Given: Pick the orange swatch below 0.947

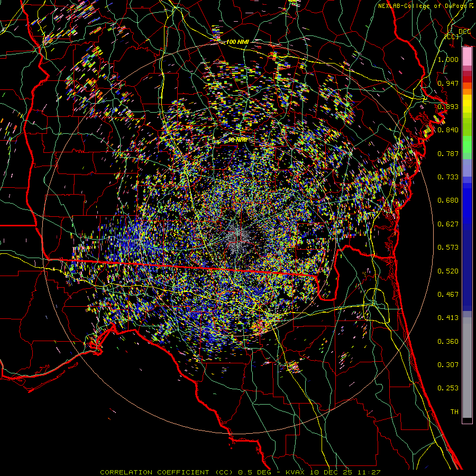Looking at the screenshot, I should [x=467, y=91].
